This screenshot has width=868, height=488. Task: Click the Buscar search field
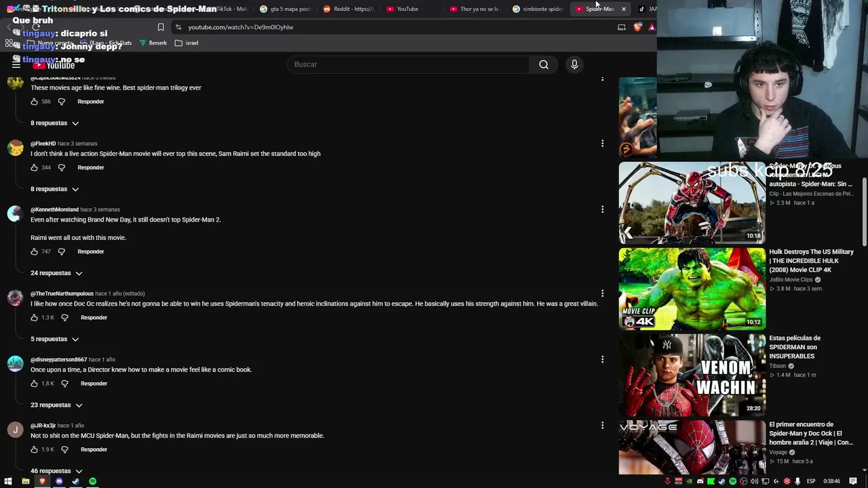410,64
